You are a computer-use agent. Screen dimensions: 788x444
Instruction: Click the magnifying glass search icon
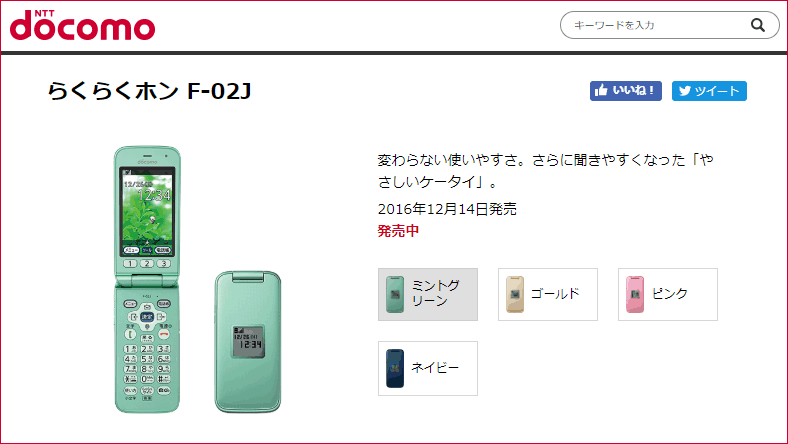click(757, 25)
